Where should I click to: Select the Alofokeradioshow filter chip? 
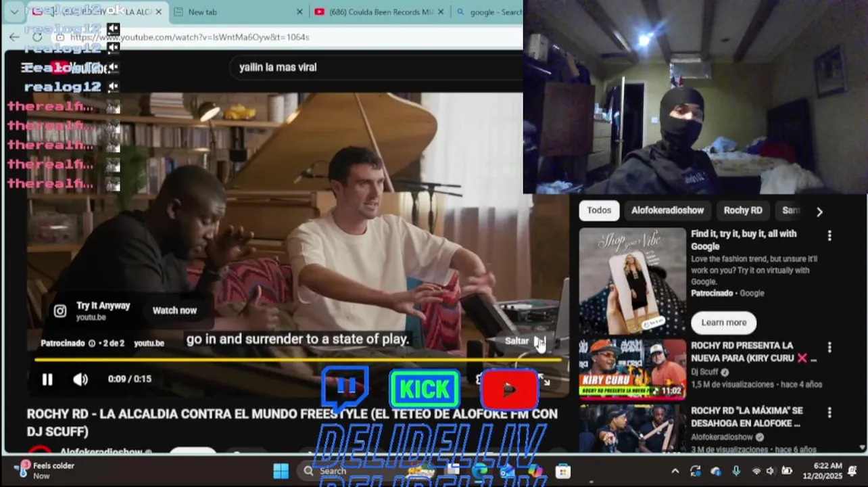click(x=667, y=210)
